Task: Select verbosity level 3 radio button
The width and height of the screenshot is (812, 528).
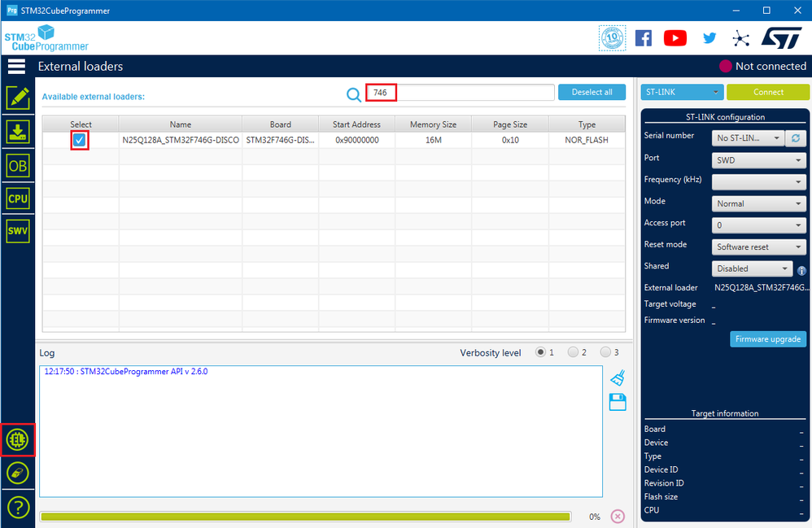Action: [605, 352]
